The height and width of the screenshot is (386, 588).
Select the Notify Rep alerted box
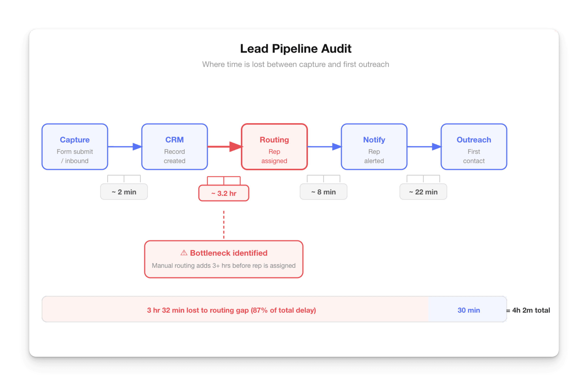(374, 147)
